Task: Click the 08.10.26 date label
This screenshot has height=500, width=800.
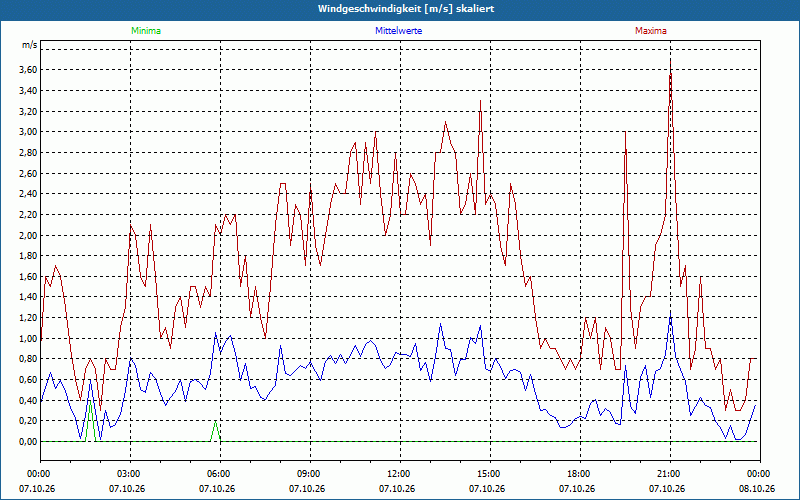Action: tap(757, 488)
